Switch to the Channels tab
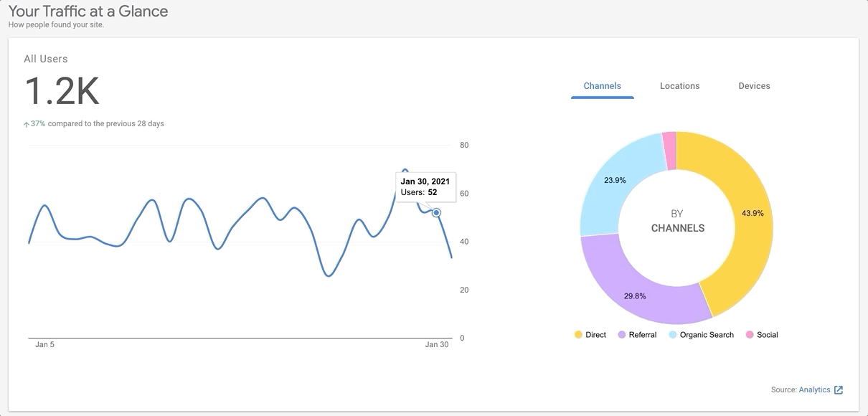 [602, 86]
